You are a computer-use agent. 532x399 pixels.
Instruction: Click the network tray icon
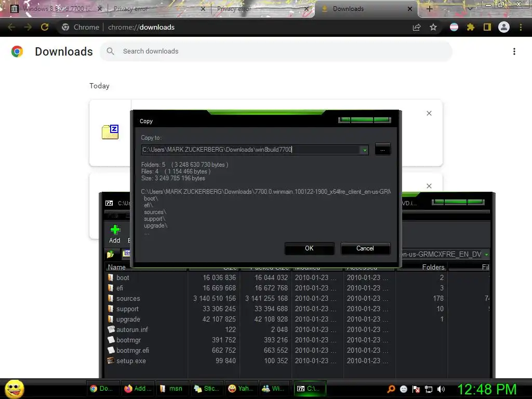(x=429, y=389)
